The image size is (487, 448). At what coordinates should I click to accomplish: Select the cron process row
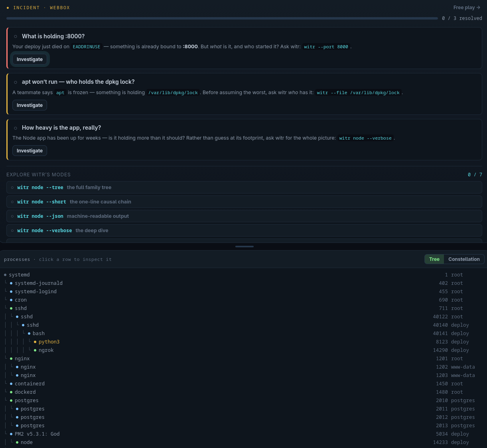[x=243, y=300]
